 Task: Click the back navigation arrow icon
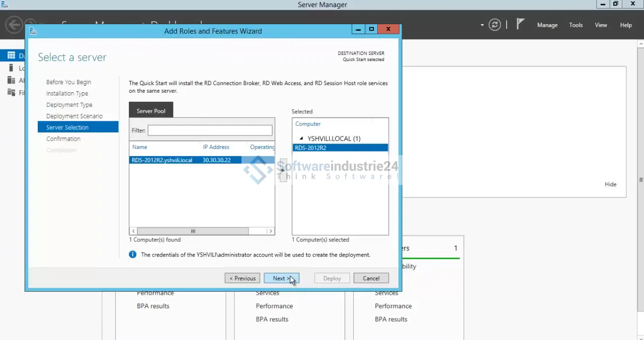click(15, 25)
